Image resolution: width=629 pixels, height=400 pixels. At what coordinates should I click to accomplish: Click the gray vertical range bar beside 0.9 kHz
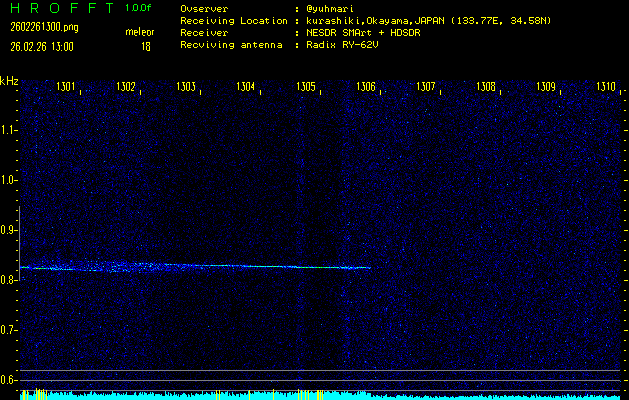pos(20,243)
